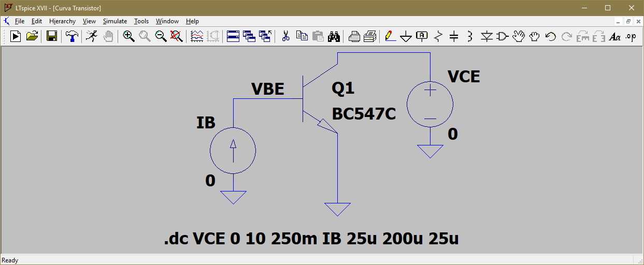Choose the Resistor tool in the toolbar

point(438,36)
